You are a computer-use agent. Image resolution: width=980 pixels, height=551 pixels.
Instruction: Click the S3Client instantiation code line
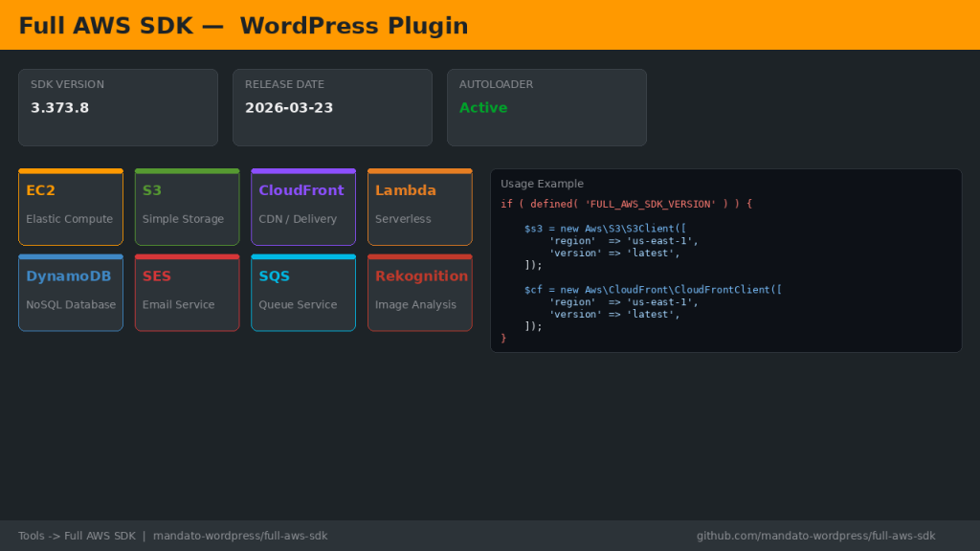pyautogui.click(x=605, y=229)
